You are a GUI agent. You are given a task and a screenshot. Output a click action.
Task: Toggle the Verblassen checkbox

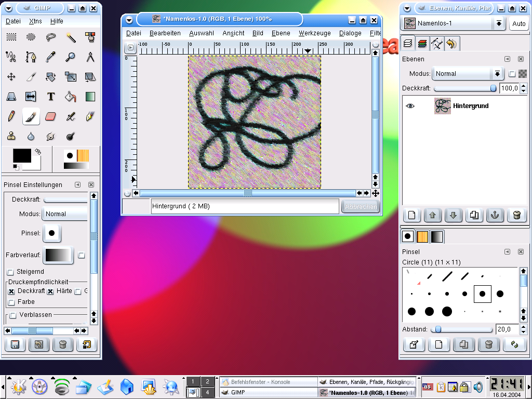(x=13, y=315)
